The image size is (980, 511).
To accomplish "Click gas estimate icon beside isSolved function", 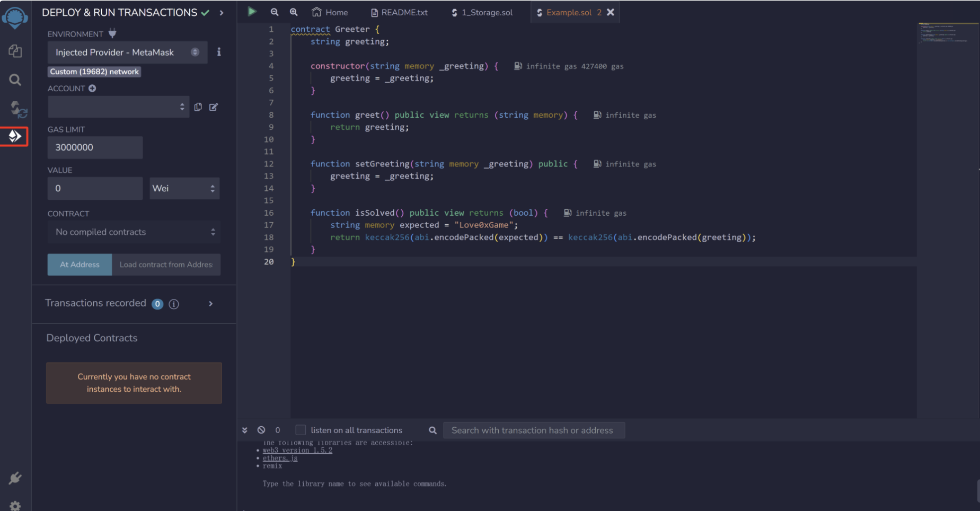I will [x=568, y=213].
